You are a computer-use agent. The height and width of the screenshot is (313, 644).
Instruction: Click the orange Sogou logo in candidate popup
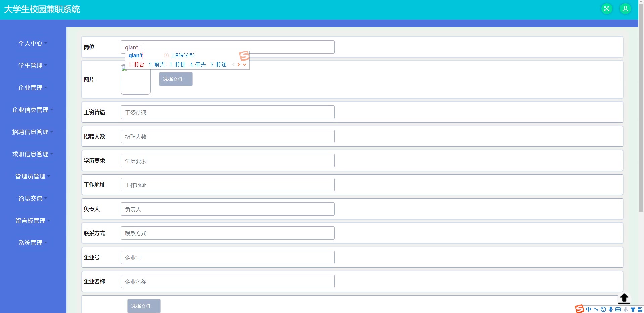tap(244, 56)
